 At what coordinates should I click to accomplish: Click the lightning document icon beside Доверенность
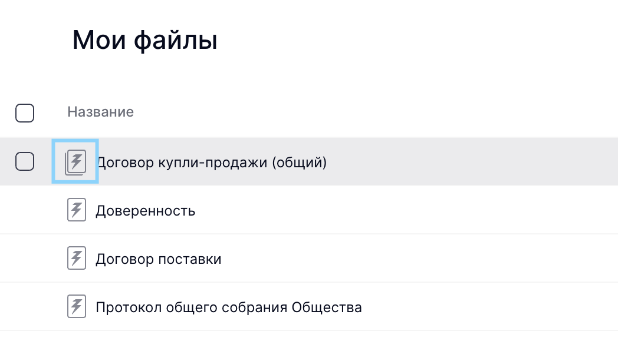(77, 210)
